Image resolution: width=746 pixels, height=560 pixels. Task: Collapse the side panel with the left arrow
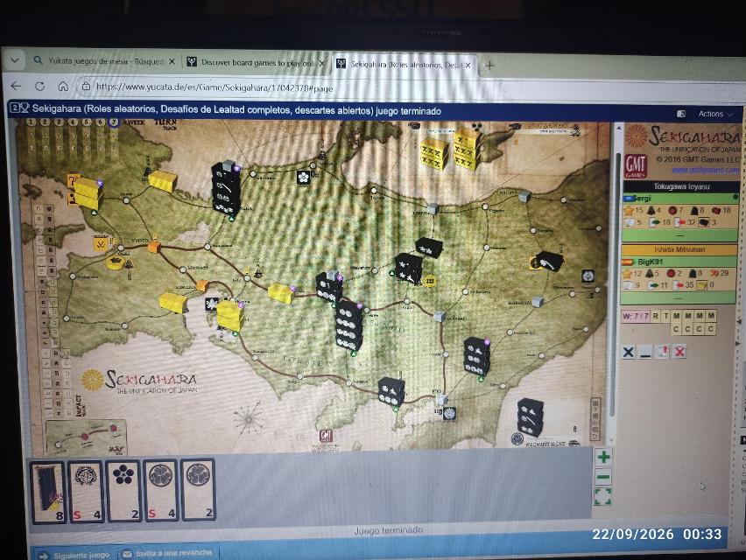click(739, 322)
